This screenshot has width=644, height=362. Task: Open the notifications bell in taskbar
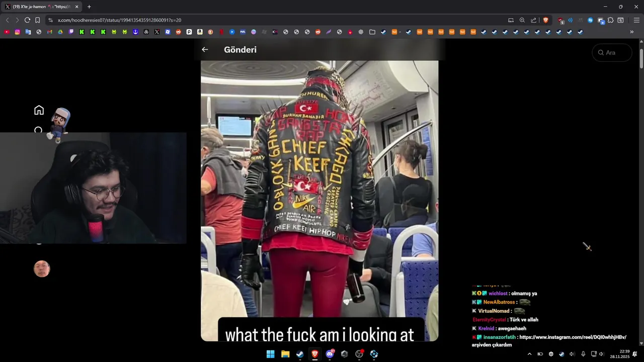pos(635,354)
